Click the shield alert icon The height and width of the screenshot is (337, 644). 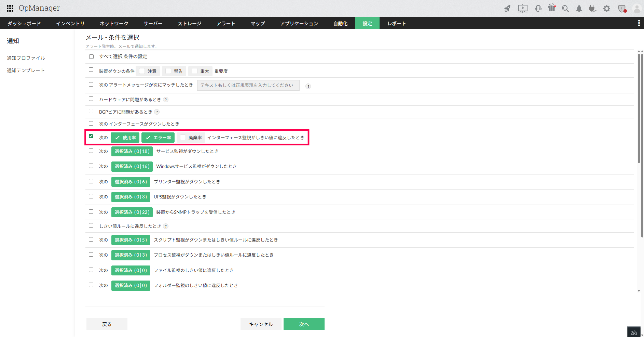[622, 9]
